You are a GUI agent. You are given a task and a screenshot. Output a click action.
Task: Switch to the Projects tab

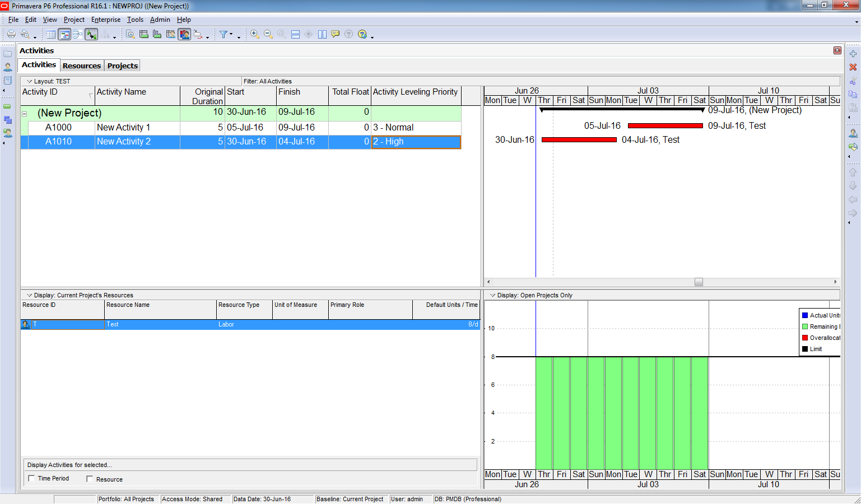click(122, 66)
